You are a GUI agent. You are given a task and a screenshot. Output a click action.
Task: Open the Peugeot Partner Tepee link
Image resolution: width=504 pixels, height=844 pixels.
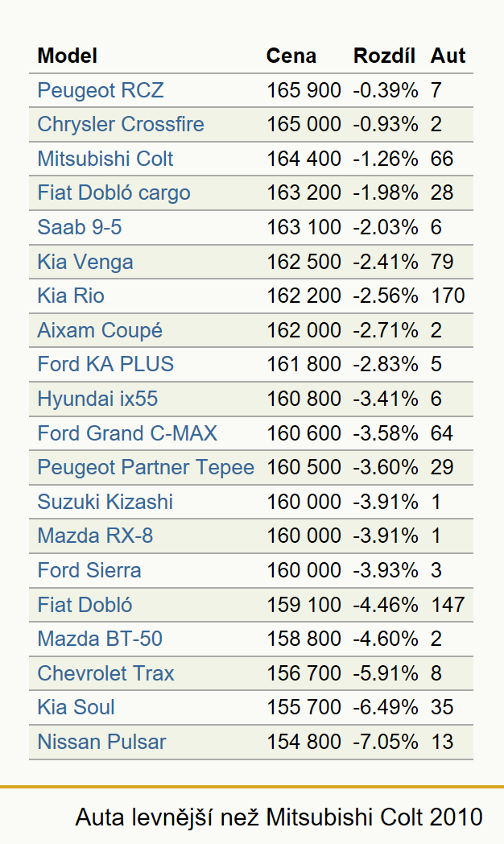pos(146,467)
